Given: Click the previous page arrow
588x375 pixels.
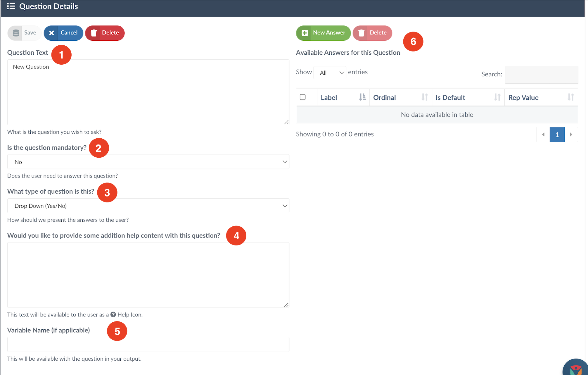Looking at the screenshot, I should pyautogui.click(x=543, y=135).
